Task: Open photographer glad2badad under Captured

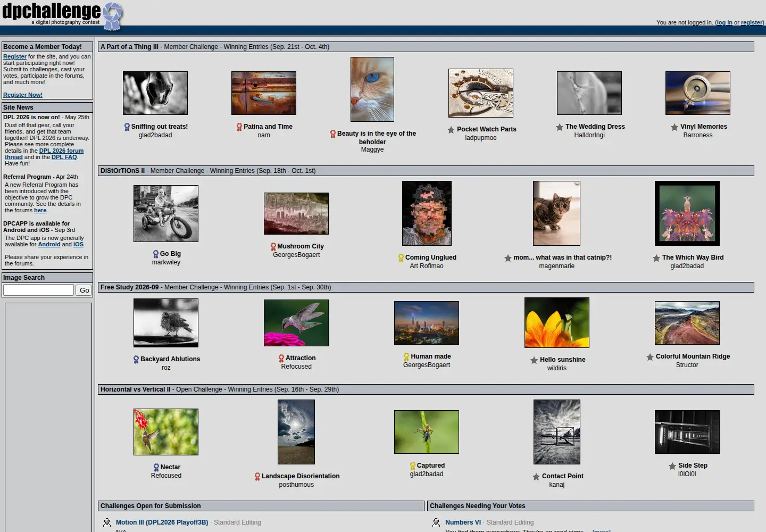Action: (427, 474)
